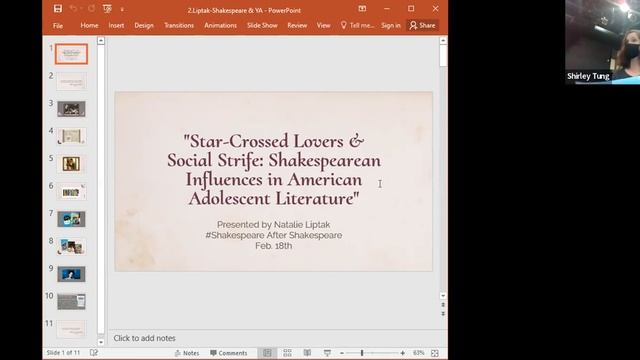Toggle the Notes pane button

tap(187, 353)
